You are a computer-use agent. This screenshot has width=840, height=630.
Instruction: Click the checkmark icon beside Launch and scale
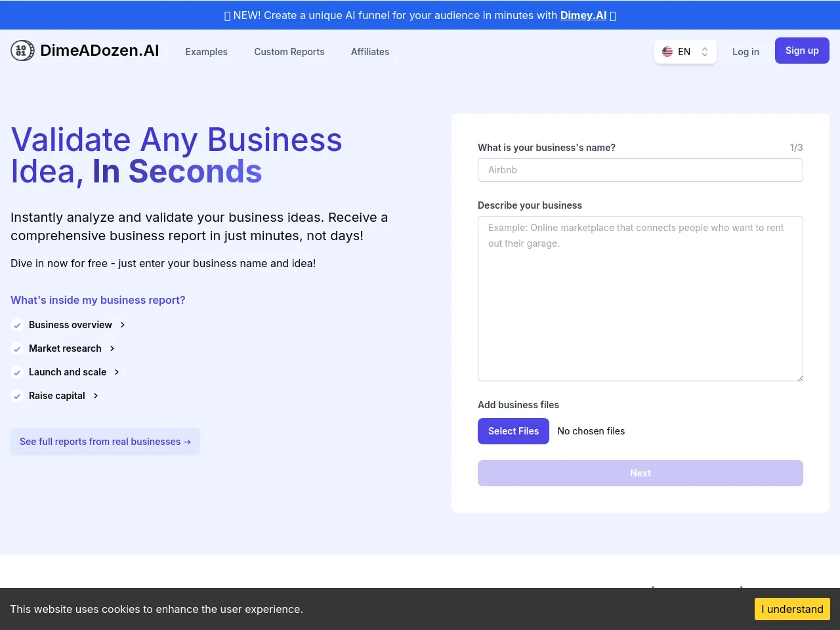[x=18, y=373]
